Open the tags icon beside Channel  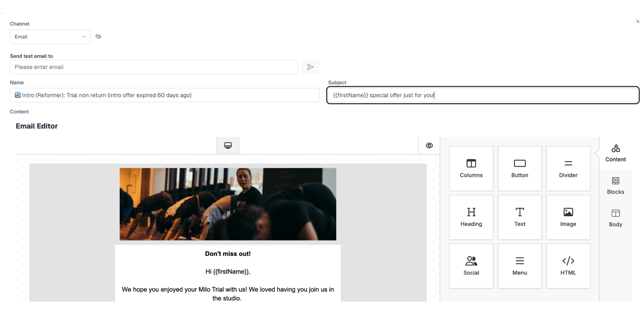tap(98, 36)
